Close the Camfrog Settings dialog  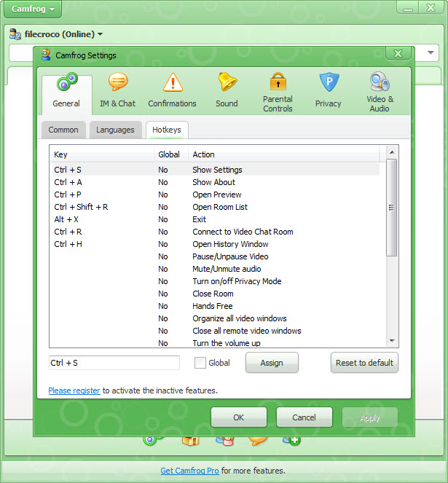tap(398, 54)
